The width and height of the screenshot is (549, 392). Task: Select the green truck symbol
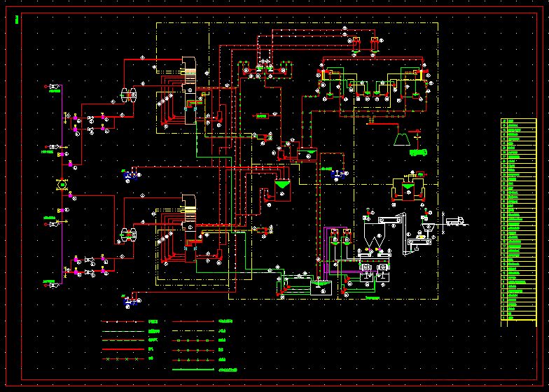pos(418,153)
